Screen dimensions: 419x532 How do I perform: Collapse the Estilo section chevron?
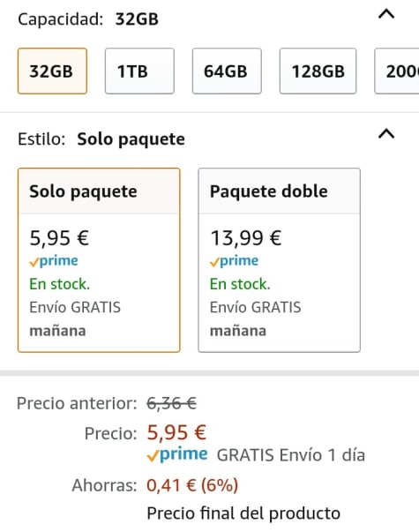click(x=386, y=134)
